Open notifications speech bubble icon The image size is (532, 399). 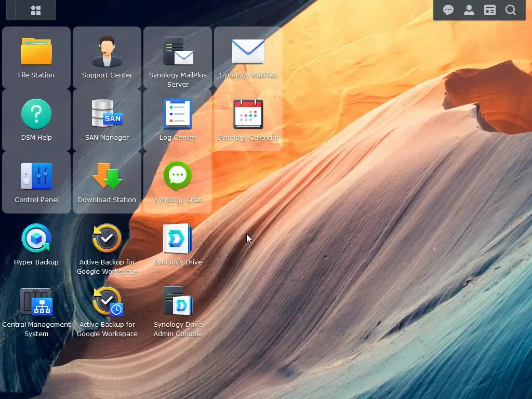point(448,10)
